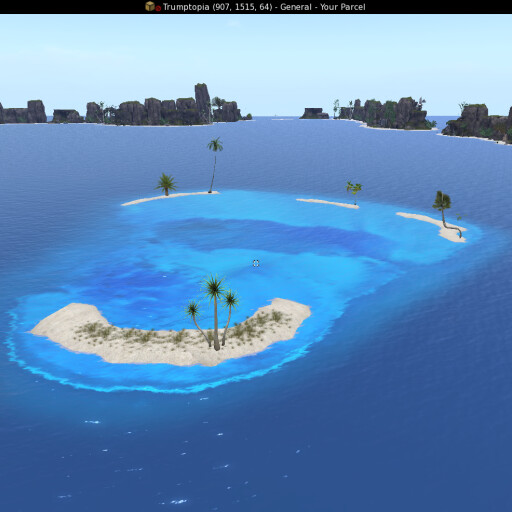Image resolution: width=512 pixels, height=512 pixels.
Task: Open Your Parcel from the location bar
Action: click(x=343, y=7)
